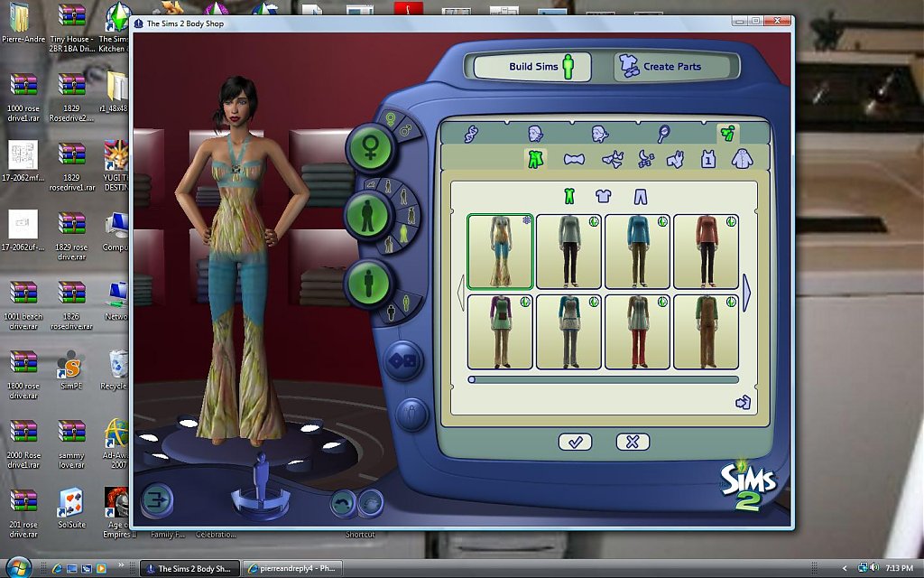
Task: Cancel with the X button
Action: point(633,442)
